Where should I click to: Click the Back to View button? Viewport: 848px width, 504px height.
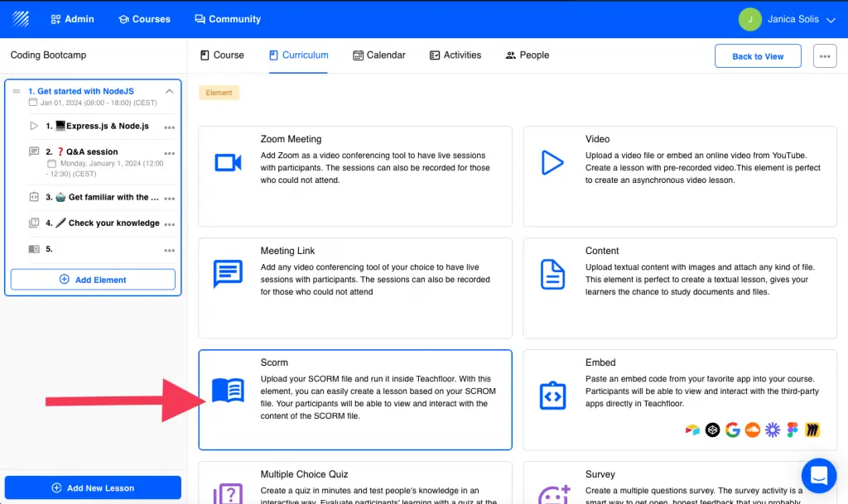click(757, 55)
